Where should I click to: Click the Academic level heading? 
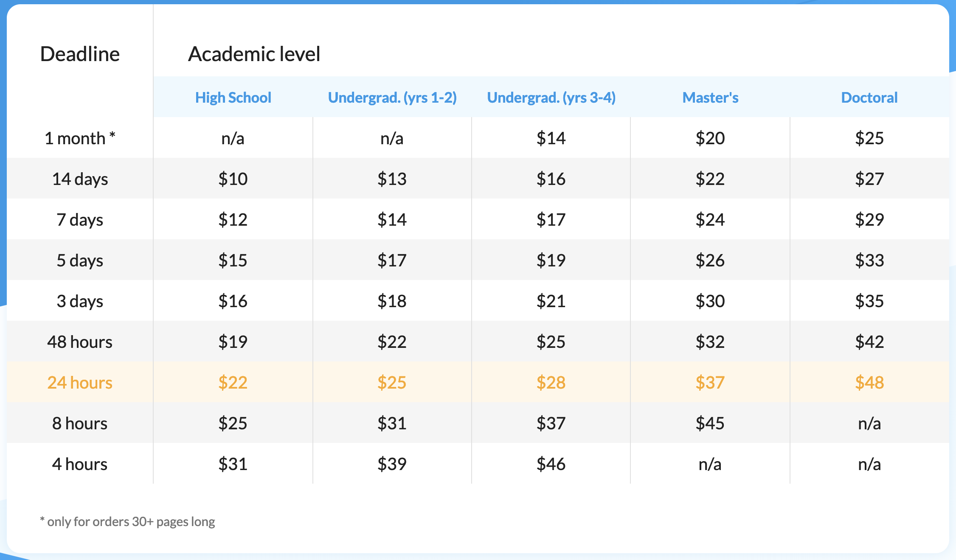(254, 54)
